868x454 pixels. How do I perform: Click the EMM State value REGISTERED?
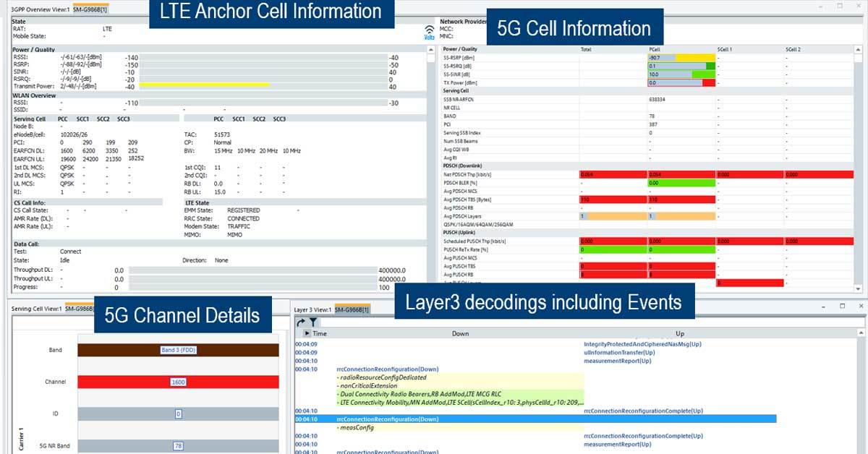tap(243, 210)
